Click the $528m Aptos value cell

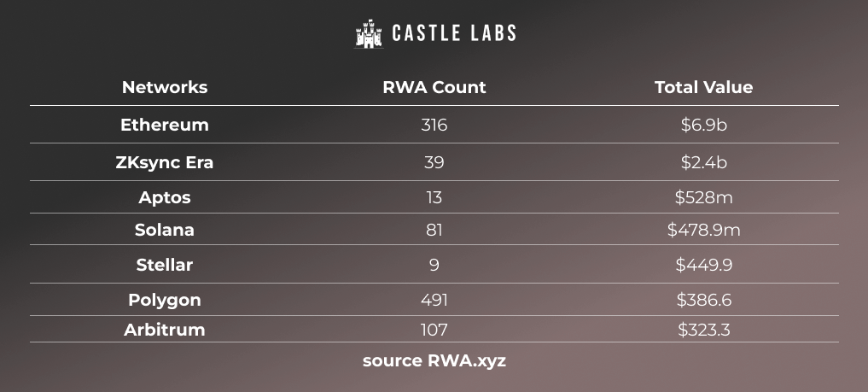coord(703,197)
